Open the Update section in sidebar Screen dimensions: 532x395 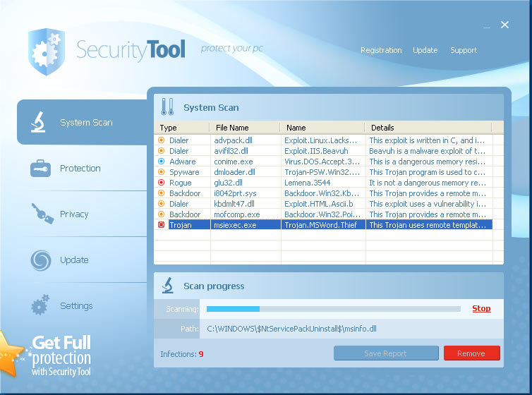74,260
